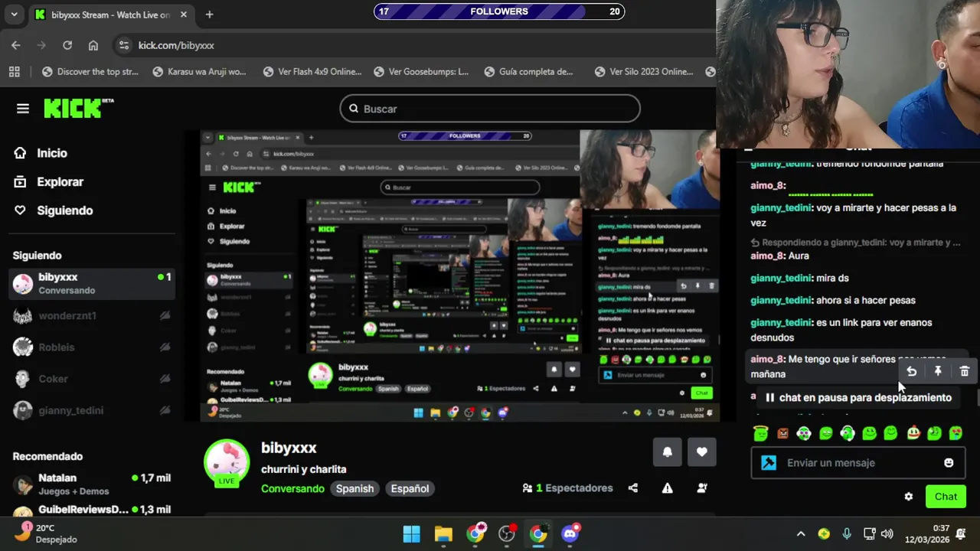Open the tab list dropdown arrow
The image size is (980, 551).
coord(14,15)
